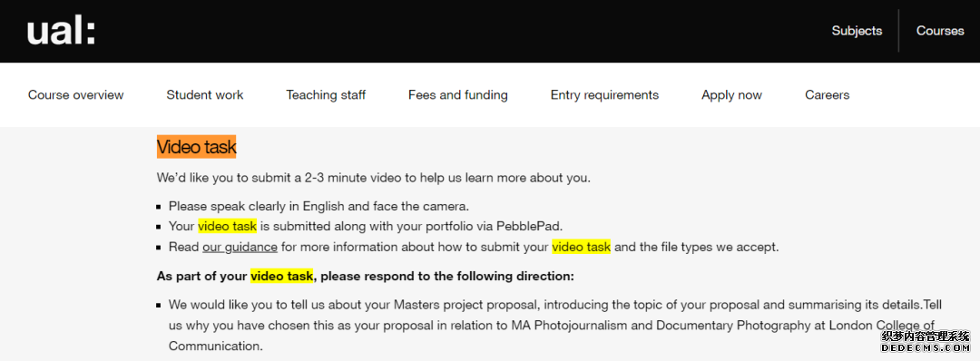Click the '2-3 minute video' intro sentence

(373, 178)
